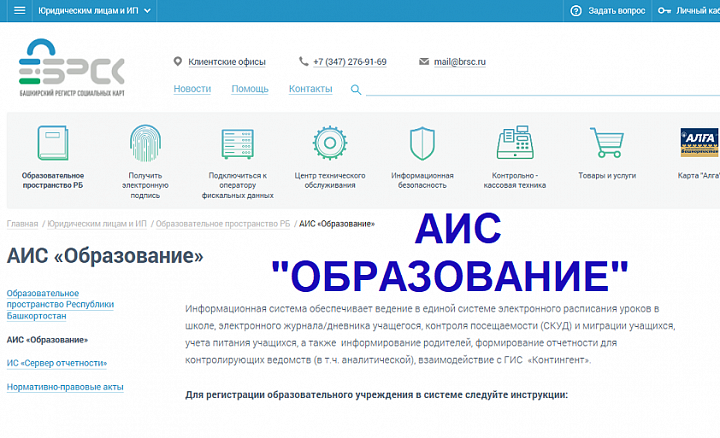This screenshot has width=720, height=438.
Task: Open Нормативно-правовые акты sidebar link
Action: point(66,387)
